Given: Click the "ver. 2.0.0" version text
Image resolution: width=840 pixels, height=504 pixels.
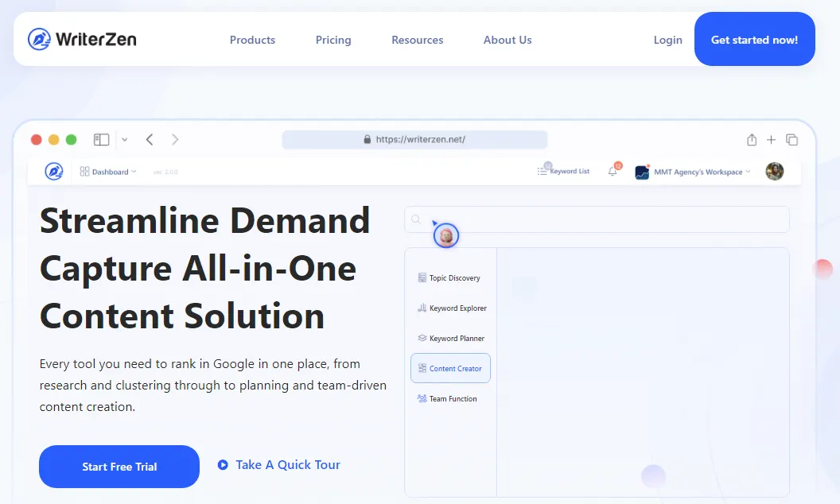Looking at the screenshot, I should tap(165, 172).
